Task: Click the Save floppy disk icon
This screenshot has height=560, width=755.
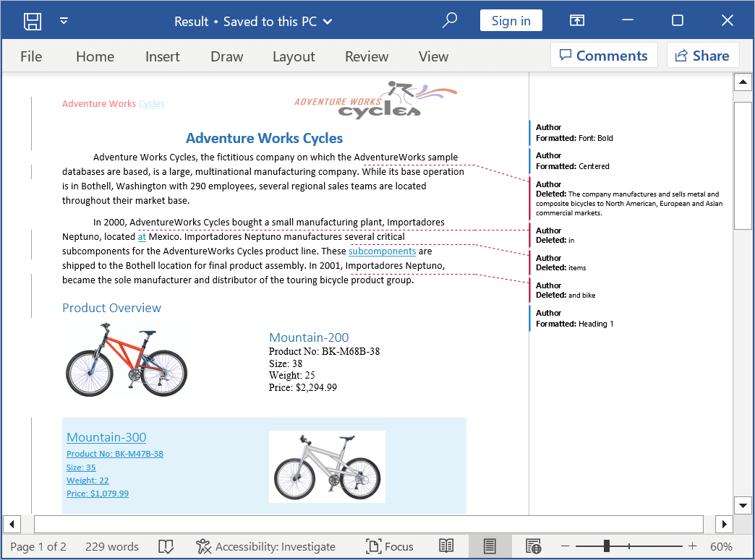Action: [x=33, y=21]
